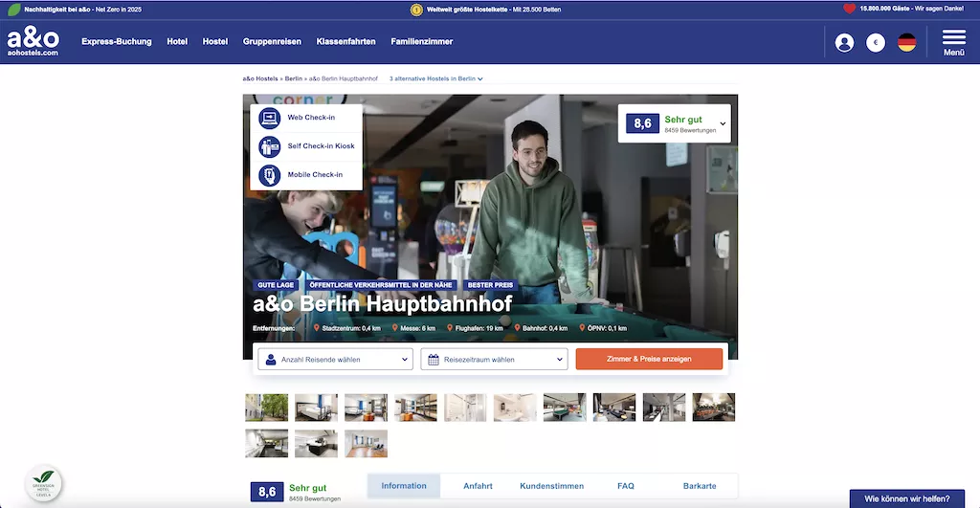The width and height of the screenshot is (980, 508).
Task: Click the a&o Berlin Hauptbahnhof heading
Action: coord(383,304)
